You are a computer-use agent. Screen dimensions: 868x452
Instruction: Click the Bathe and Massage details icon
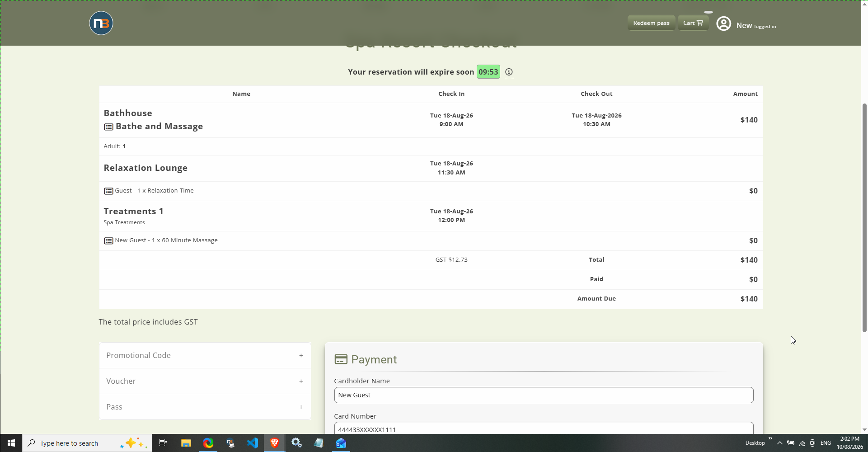pos(108,127)
